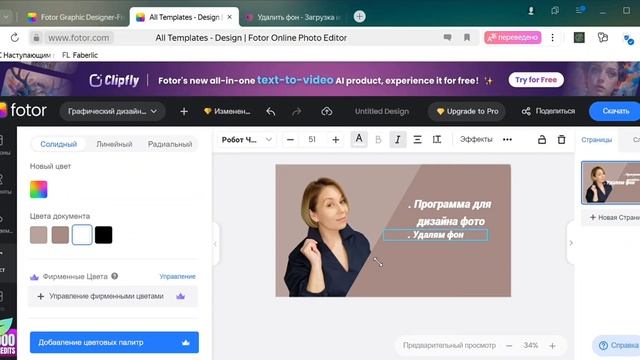Screen dimensions: 640x360
Task: Click the redo arrow in Fotor header
Action: point(297,111)
